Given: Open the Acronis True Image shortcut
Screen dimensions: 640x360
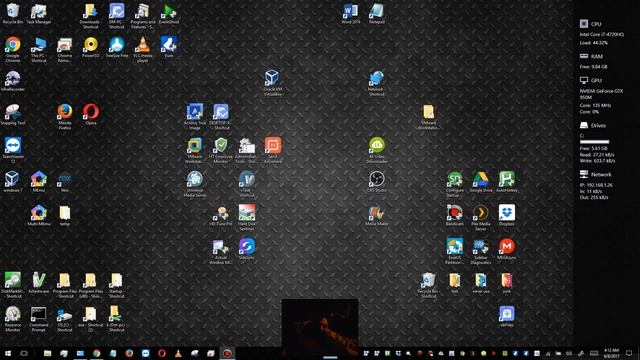Looking at the screenshot, I should (195, 117).
